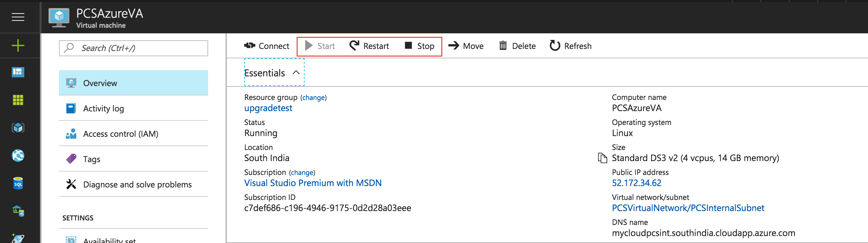Refresh the VM overview

point(571,46)
